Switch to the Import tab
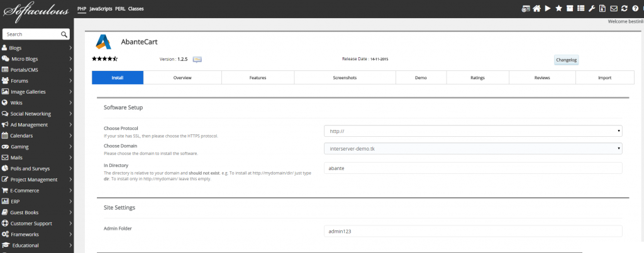644x253 pixels. click(x=605, y=77)
